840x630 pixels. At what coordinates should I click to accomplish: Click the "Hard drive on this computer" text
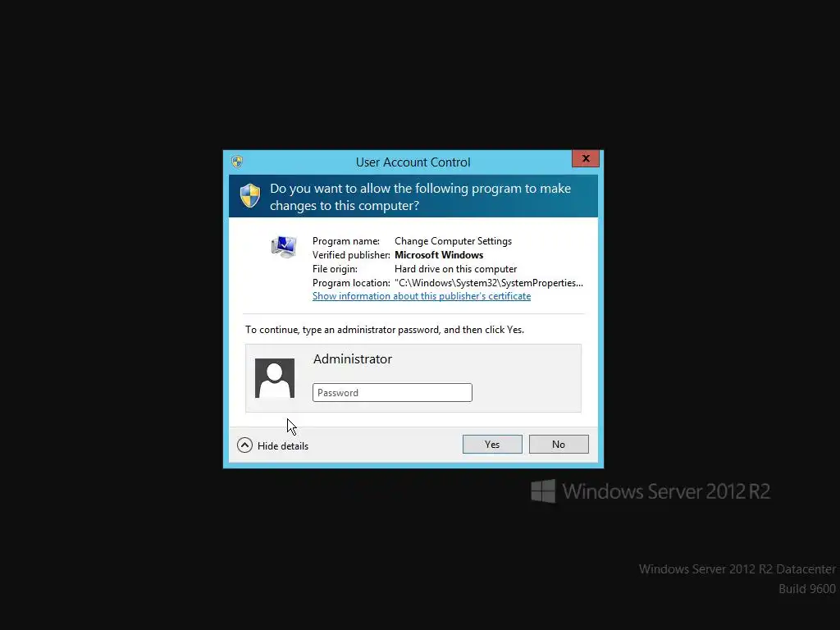(456, 269)
